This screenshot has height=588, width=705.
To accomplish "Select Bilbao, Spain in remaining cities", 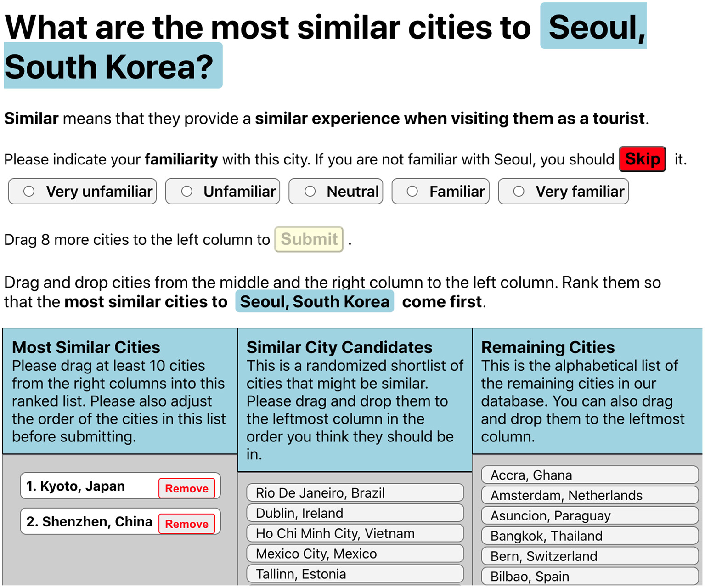I will (589, 576).
